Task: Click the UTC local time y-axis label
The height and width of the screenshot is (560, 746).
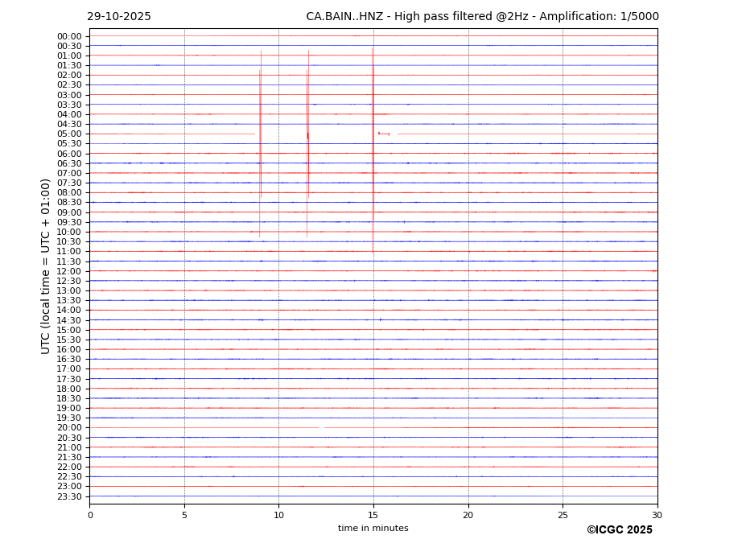Action: tap(47, 266)
